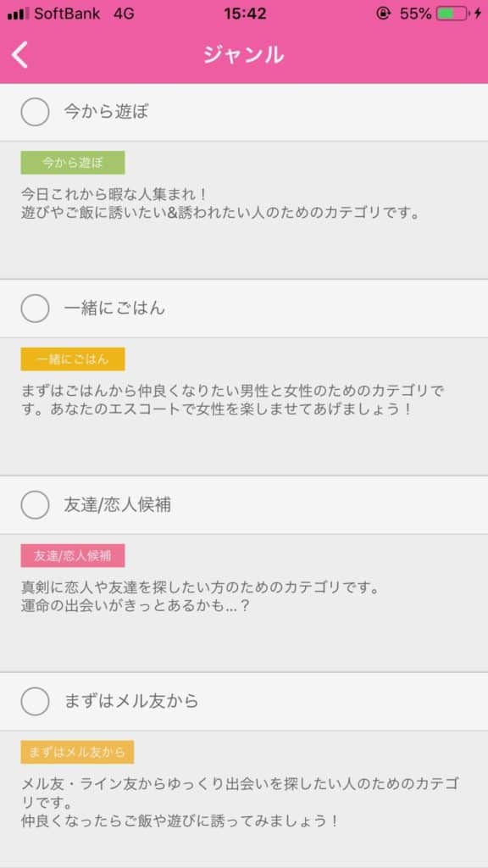Tap the ジャンル title in the header
This screenshot has height=868, width=488.
[244, 56]
